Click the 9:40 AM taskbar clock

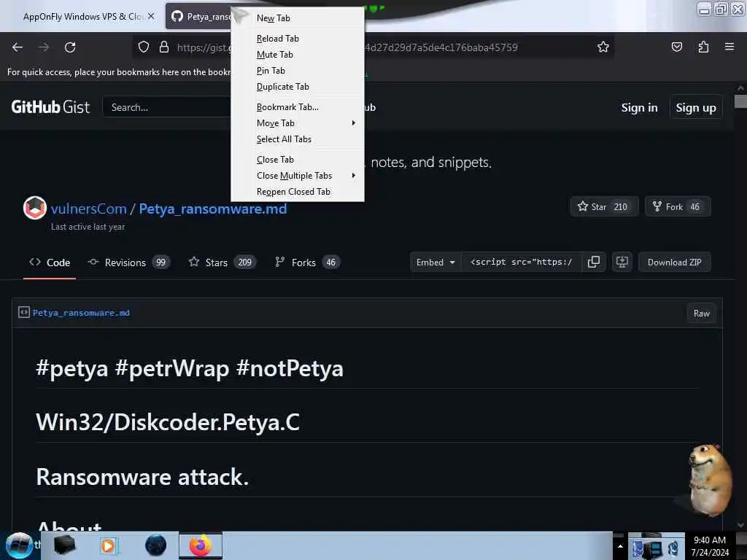click(710, 546)
